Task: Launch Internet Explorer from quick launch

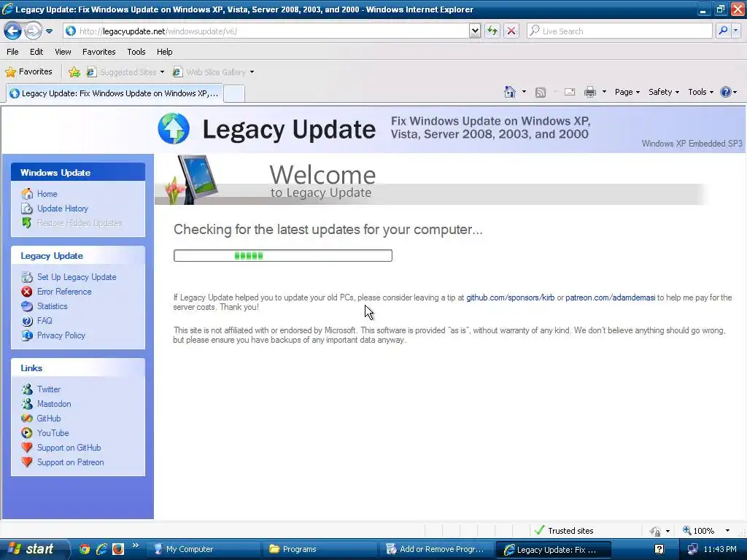Action: click(101, 549)
